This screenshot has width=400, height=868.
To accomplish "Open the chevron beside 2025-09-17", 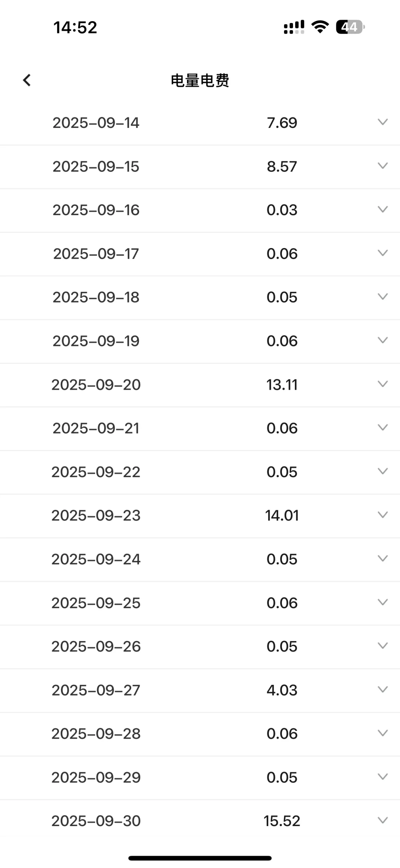I will (x=383, y=253).
